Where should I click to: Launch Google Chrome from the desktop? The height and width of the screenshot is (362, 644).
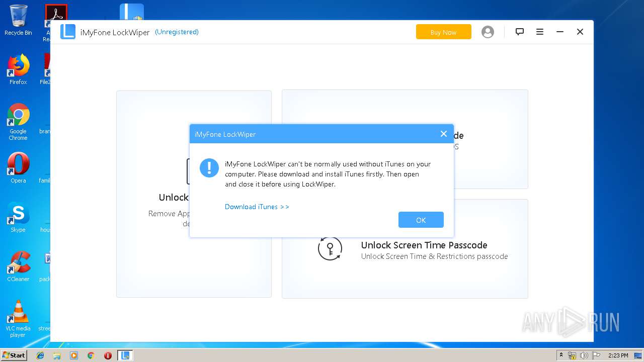click(18, 122)
